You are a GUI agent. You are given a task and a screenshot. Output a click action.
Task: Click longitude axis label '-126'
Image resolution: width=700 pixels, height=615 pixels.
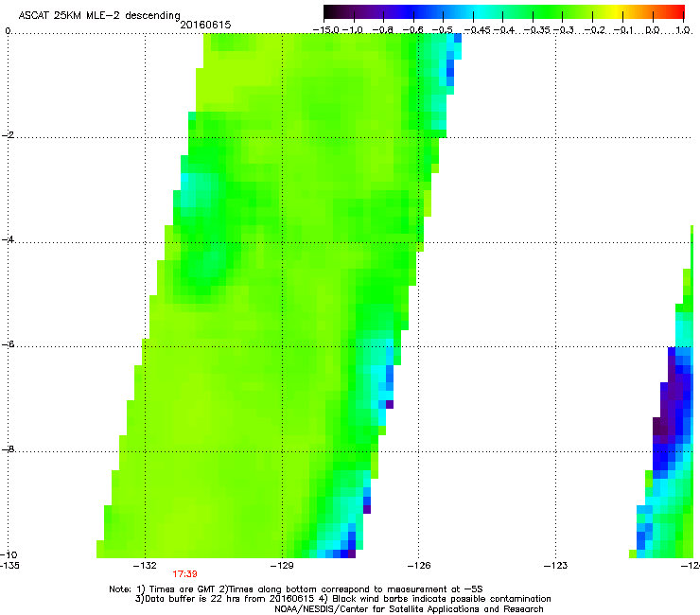pos(419,566)
